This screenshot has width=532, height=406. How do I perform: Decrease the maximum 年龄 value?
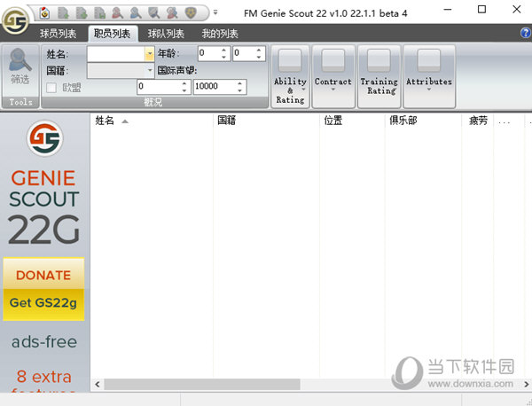pos(259,57)
